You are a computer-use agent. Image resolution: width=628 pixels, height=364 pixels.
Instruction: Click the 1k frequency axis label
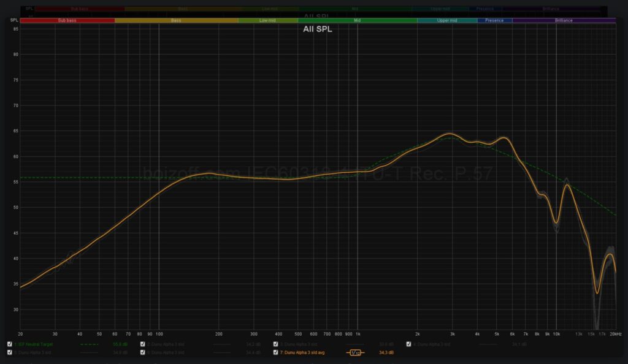(358, 334)
